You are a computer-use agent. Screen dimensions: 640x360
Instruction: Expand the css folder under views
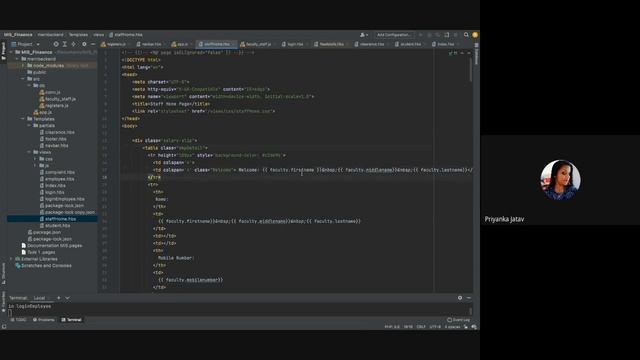[x=36, y=159]
